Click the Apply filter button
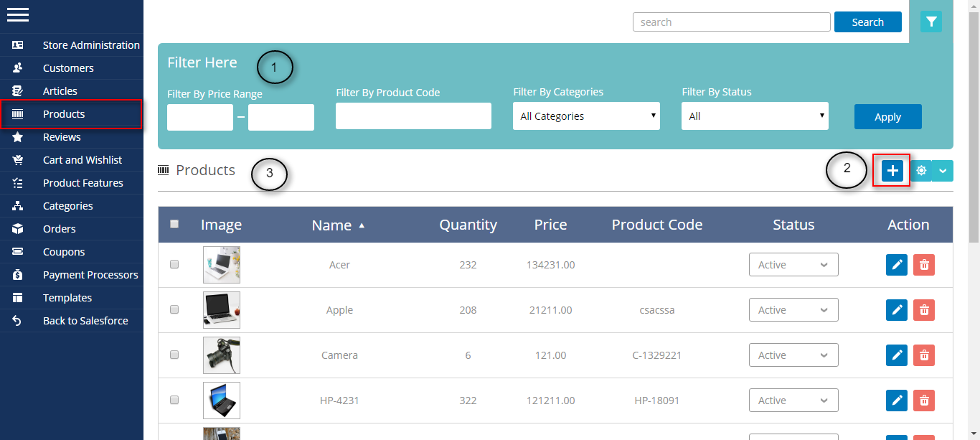This screenshot has height=440, width=980. (887, 117)
